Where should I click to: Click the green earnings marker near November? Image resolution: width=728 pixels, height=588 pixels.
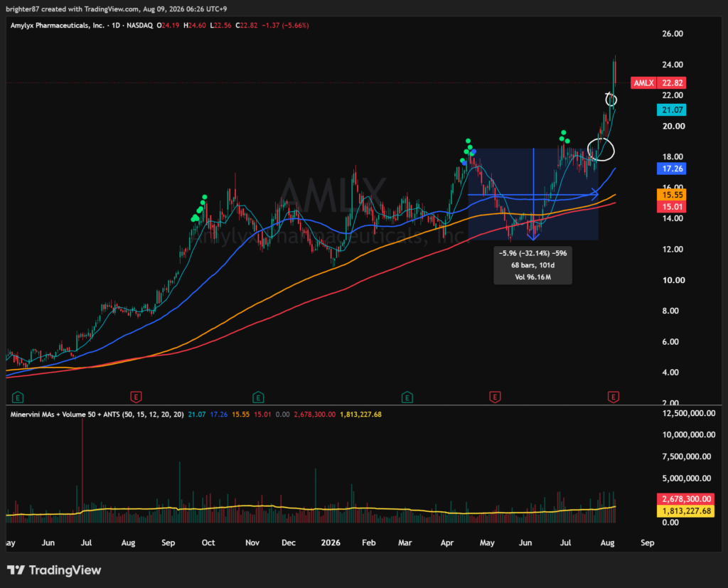point(258,397)
